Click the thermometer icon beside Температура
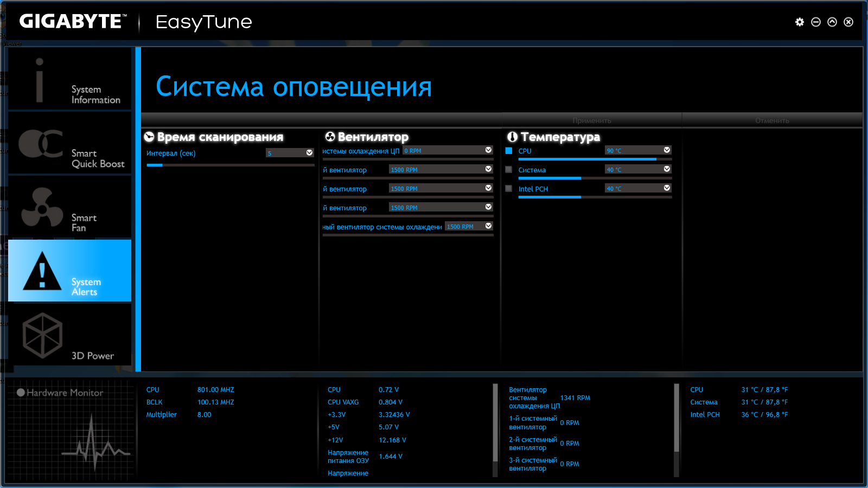The width and height of the screenshot is (868, 488). click(512, 137)
